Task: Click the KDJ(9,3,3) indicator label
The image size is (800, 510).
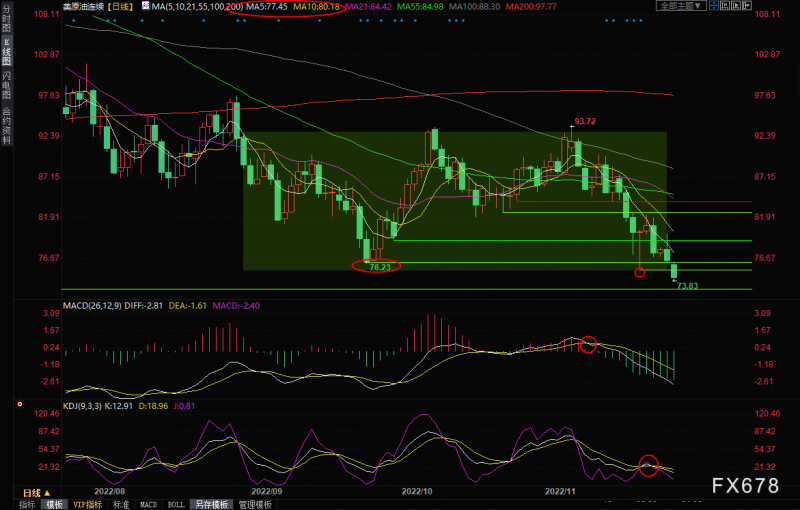Action: [82, 406]
